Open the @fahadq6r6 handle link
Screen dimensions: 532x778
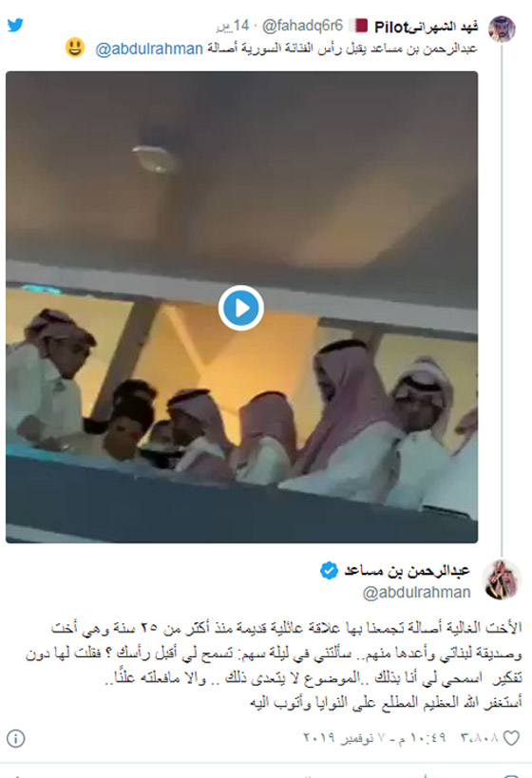[x=302, y=26]
